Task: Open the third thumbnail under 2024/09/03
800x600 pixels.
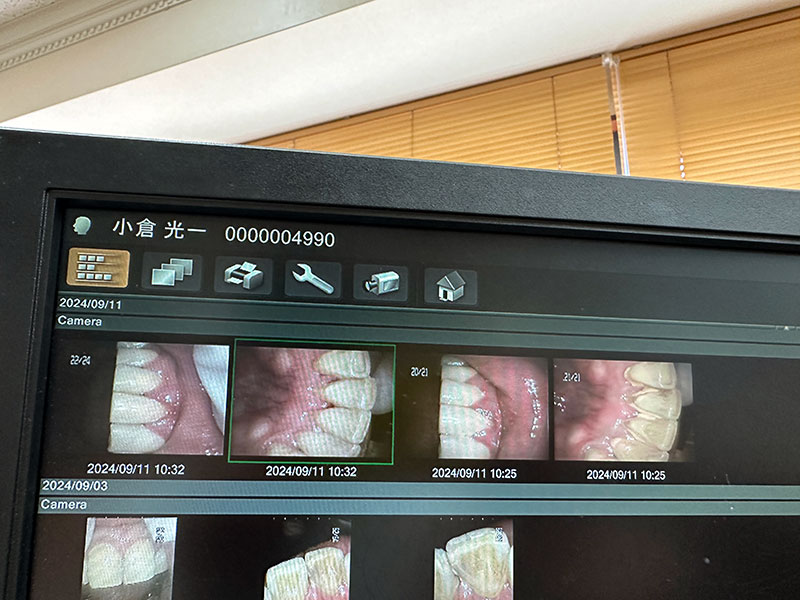Action: pos(473,561)
